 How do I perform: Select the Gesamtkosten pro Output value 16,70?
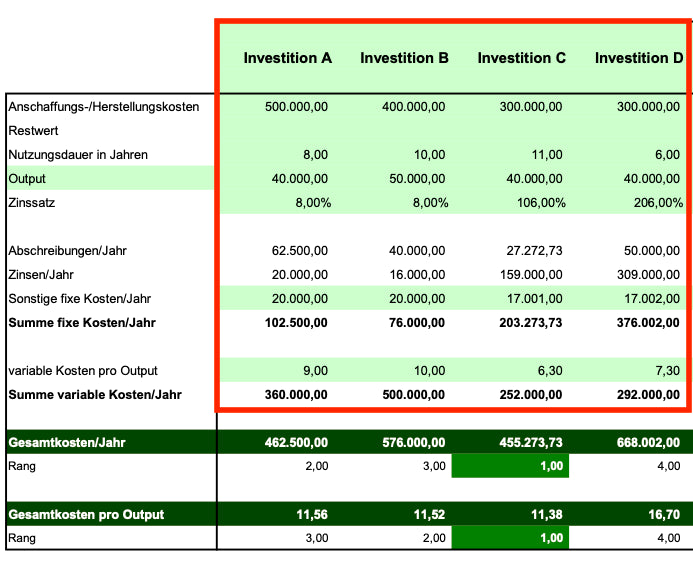663,514
